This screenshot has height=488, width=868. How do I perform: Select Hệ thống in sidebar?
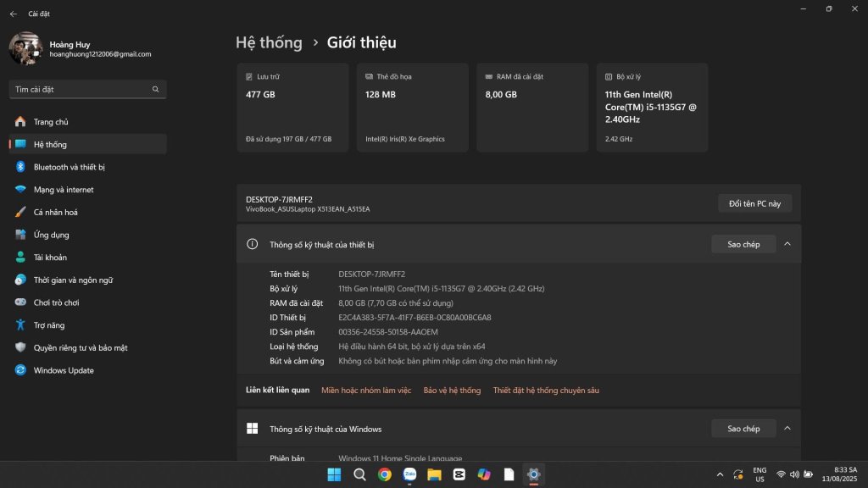tap(87, 144)
